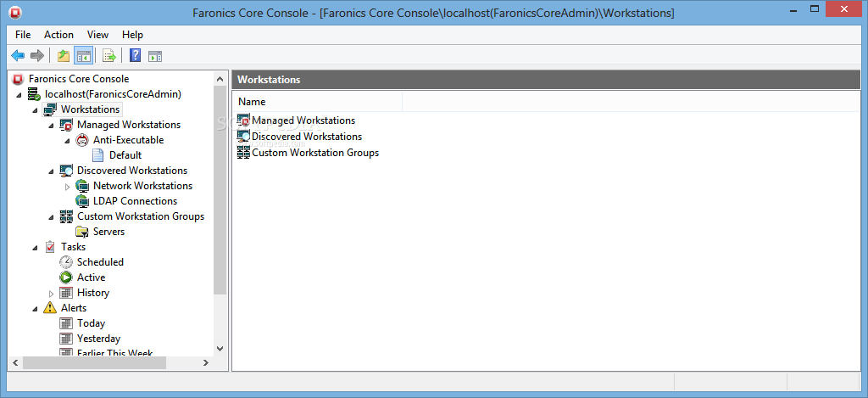Click the Faronics Core Console root icon
The height and width of the screenshot is (398, 868).
coord(18,79)
